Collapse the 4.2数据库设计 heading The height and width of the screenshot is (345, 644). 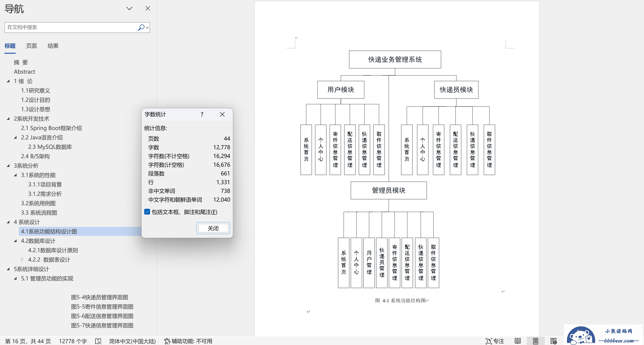(x=15, y=241)
